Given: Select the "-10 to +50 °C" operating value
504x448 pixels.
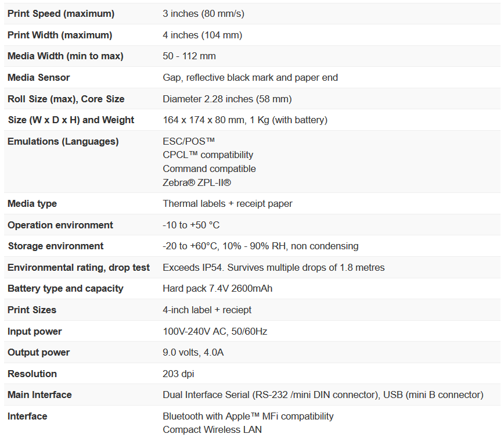Looking at the screenshot, I should [191, 225].
